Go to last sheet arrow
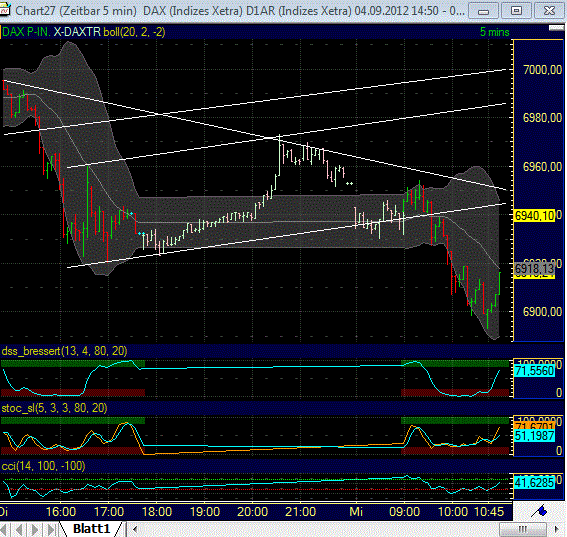Screen dimensions: 567x537 point(51,529)
